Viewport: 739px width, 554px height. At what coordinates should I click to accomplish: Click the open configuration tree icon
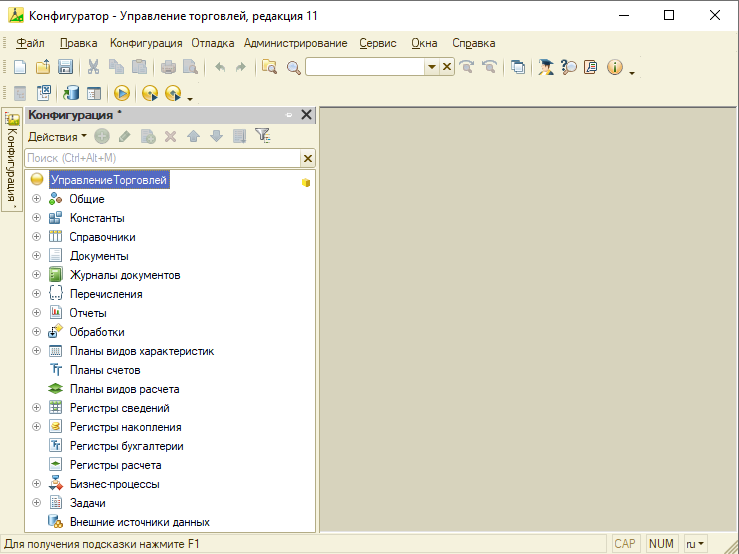pyautogui.click(x=20, y=93)
